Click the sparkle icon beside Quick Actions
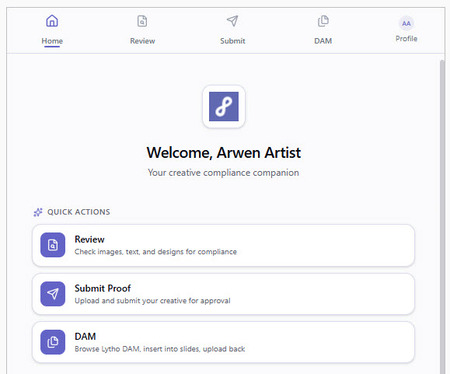450x374 pixels. pyautogui.click(x=38, y=212)
